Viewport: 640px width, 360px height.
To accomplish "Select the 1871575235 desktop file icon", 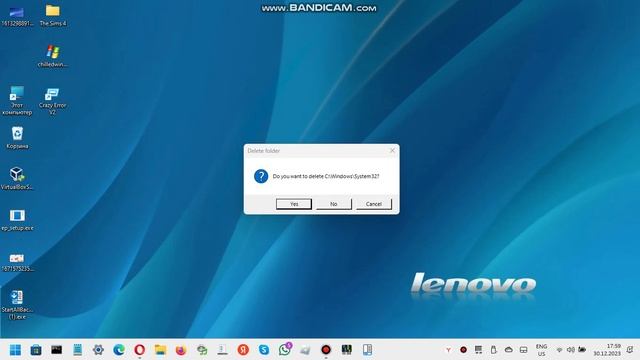I will click(x=17, y=262).
